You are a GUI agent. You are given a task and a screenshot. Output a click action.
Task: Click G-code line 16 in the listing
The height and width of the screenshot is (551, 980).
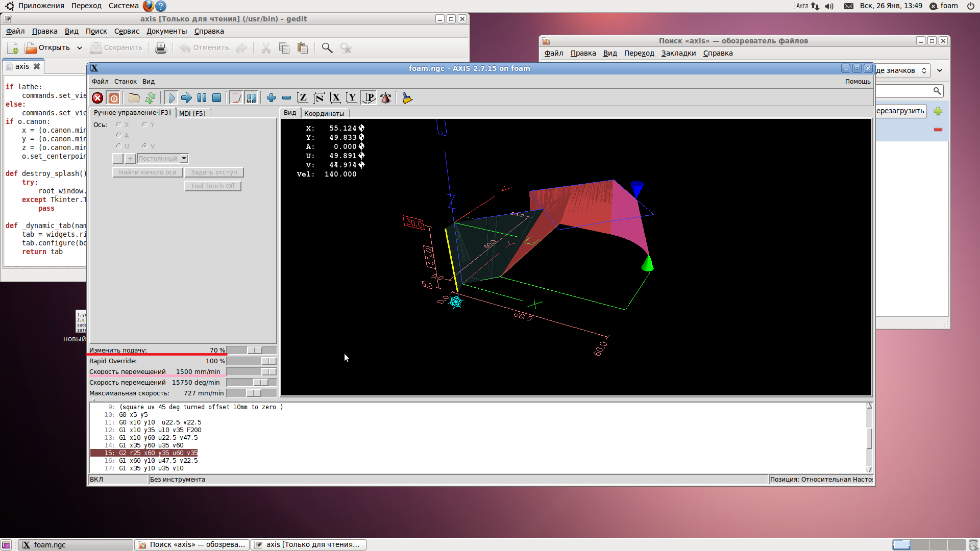pyautogui.click(x=158, y=461)
